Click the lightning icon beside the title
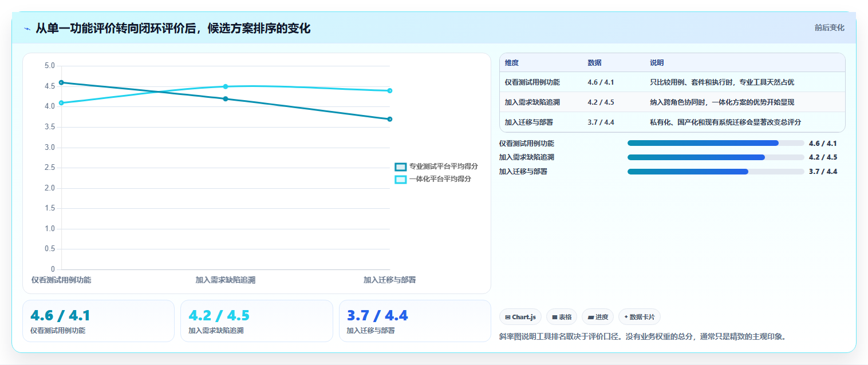Screen dimensions: 868x365 (27, 29)
